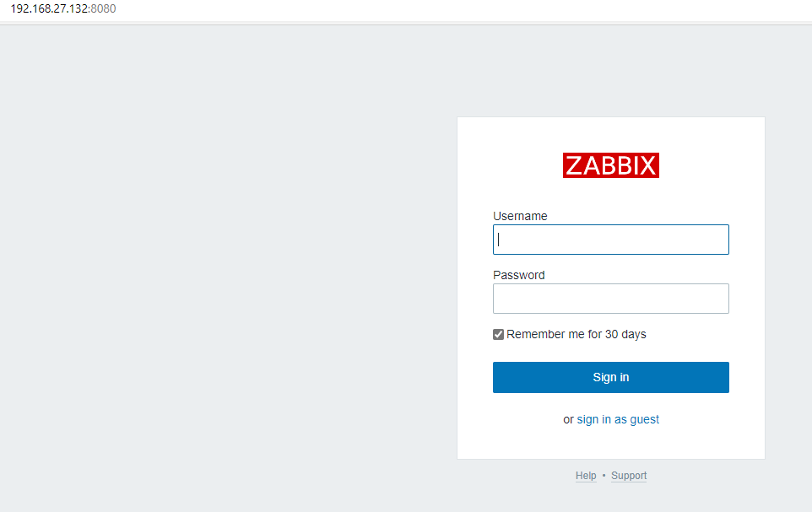
Task: Click the blank card area below the guest link
Action: (610, 444)
